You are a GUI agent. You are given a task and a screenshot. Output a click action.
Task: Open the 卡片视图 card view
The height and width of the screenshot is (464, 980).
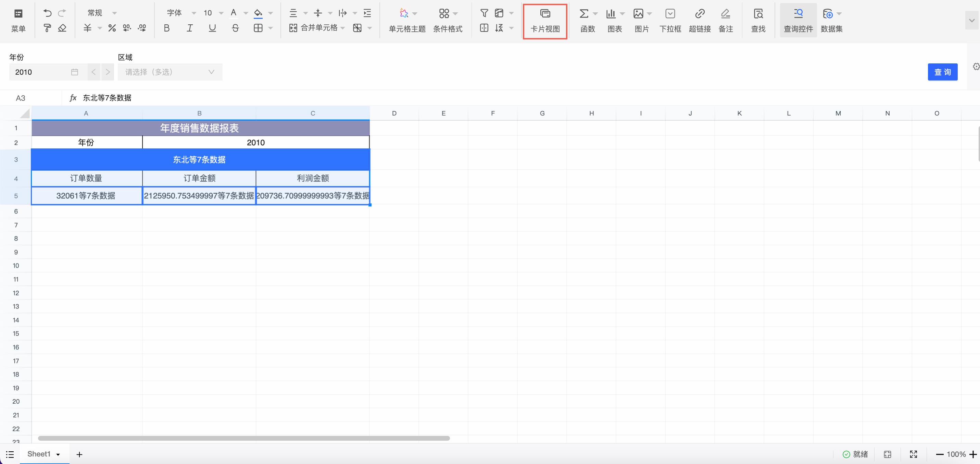click(x=545, y=21)
